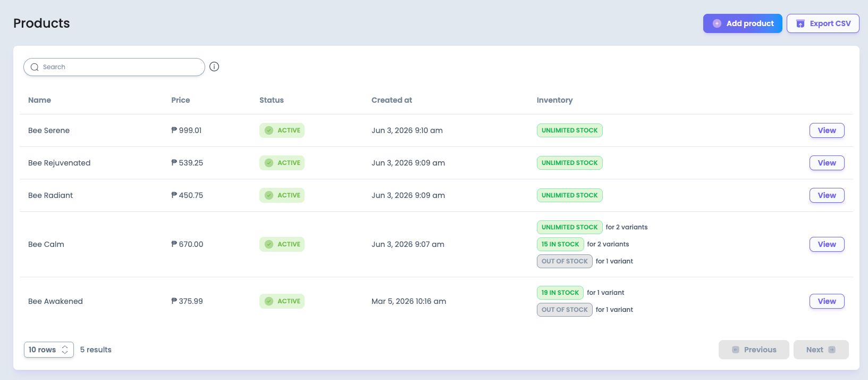Click the Name column header
This screenshot has height=380, width=868.
point(40,100)
